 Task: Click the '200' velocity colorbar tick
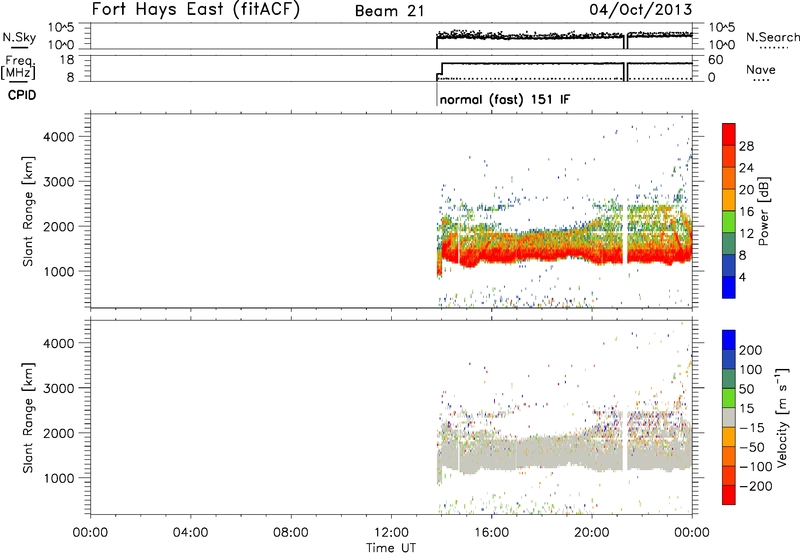[x=751, y=350]
